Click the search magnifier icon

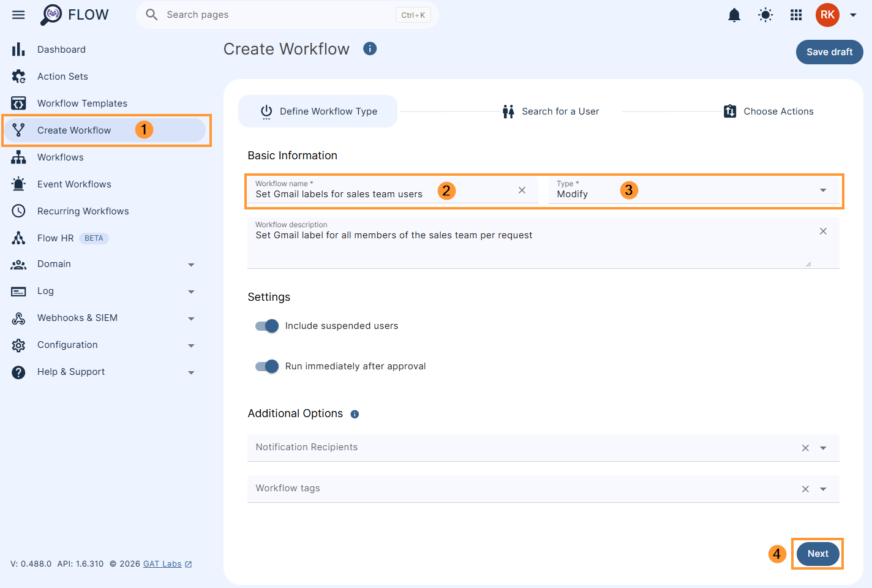(152, 15)
